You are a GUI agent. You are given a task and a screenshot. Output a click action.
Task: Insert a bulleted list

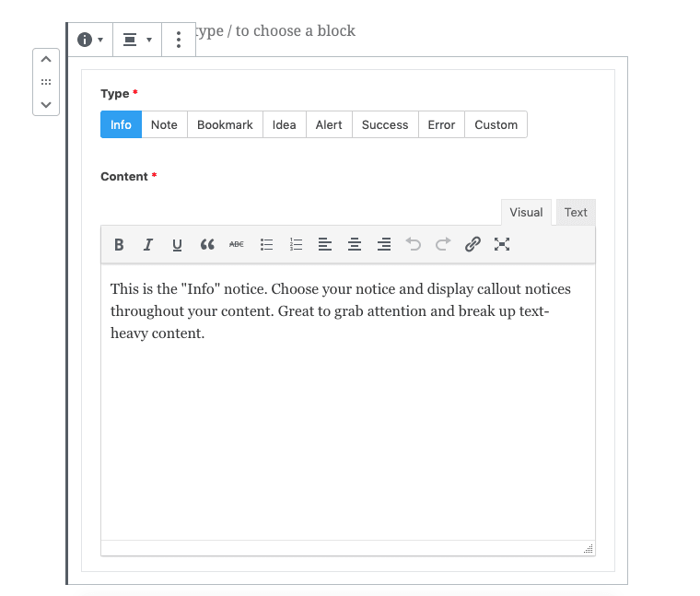tap(266, 245)
